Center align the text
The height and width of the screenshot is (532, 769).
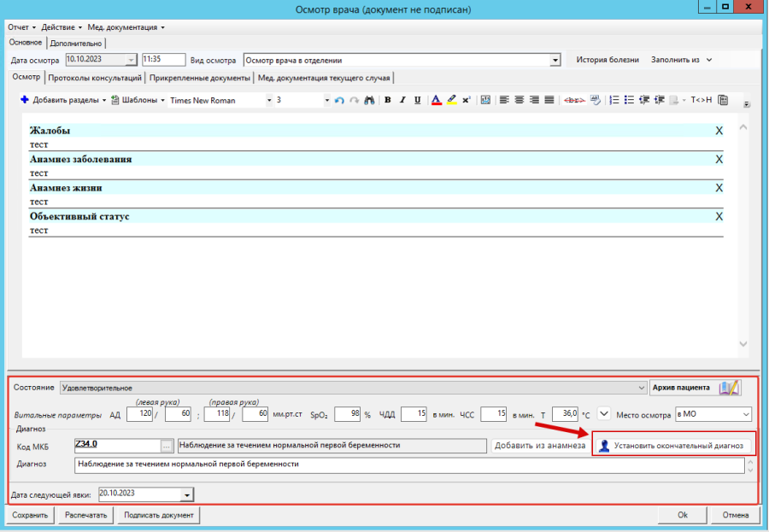click(520, 100)
